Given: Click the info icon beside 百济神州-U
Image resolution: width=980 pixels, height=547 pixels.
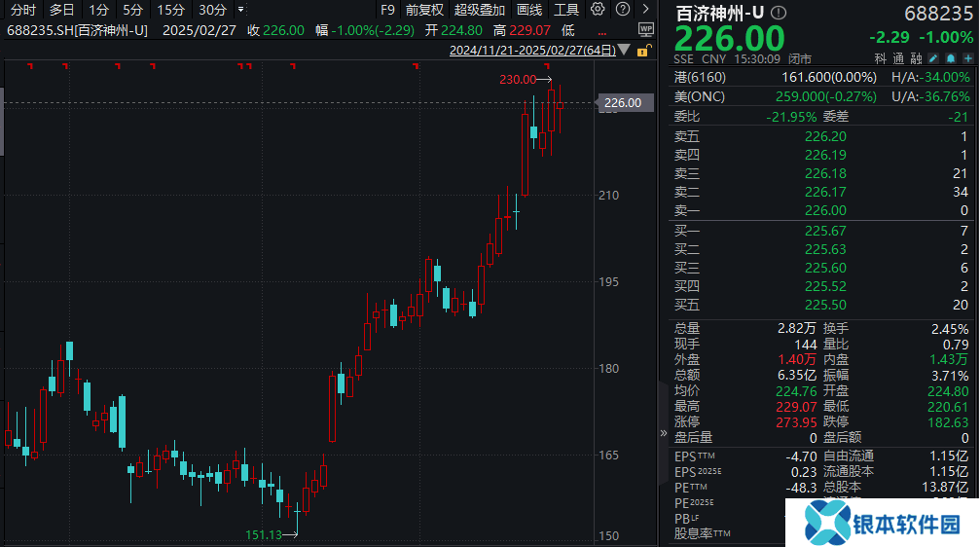Looking at the screenshot, I should click(777, 14).
